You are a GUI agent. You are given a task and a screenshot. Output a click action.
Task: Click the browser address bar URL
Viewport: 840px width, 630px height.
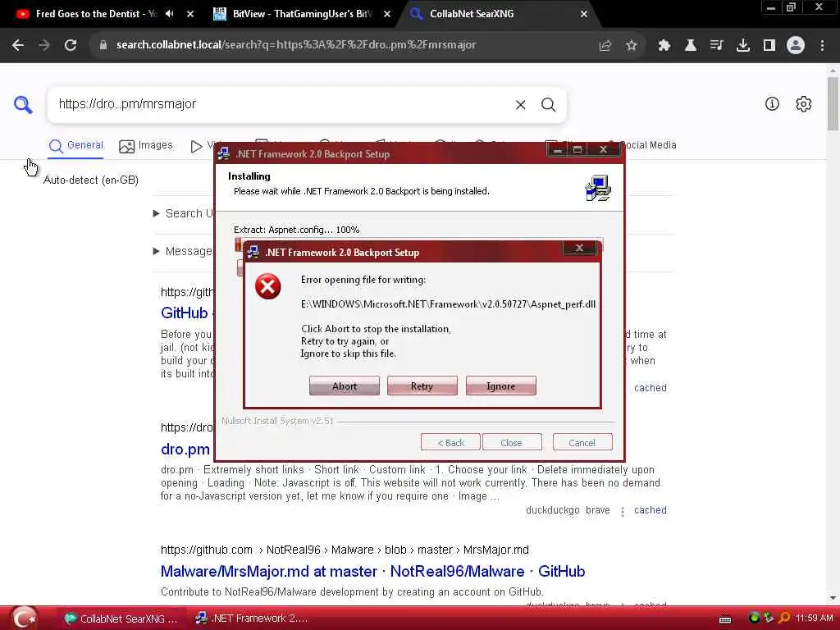[295, 45]
